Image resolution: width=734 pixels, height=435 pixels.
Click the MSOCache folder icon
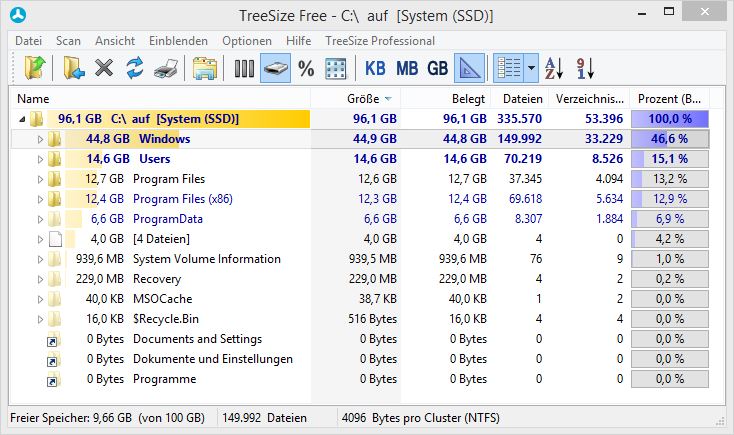[x=54, y=299]
